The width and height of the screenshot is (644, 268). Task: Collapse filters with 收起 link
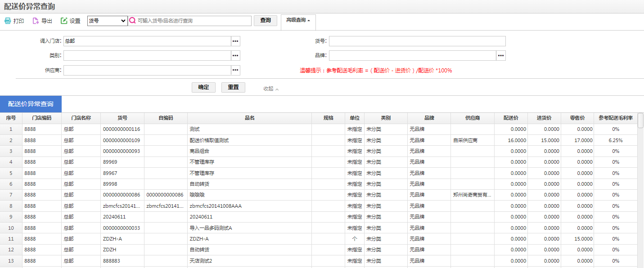[x=271, y=89]
